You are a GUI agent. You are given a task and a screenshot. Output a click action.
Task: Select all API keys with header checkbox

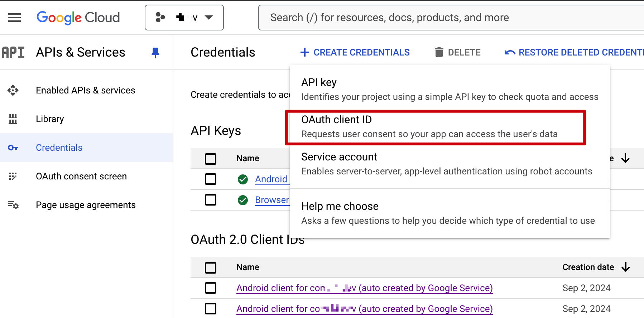coord(211,159)
